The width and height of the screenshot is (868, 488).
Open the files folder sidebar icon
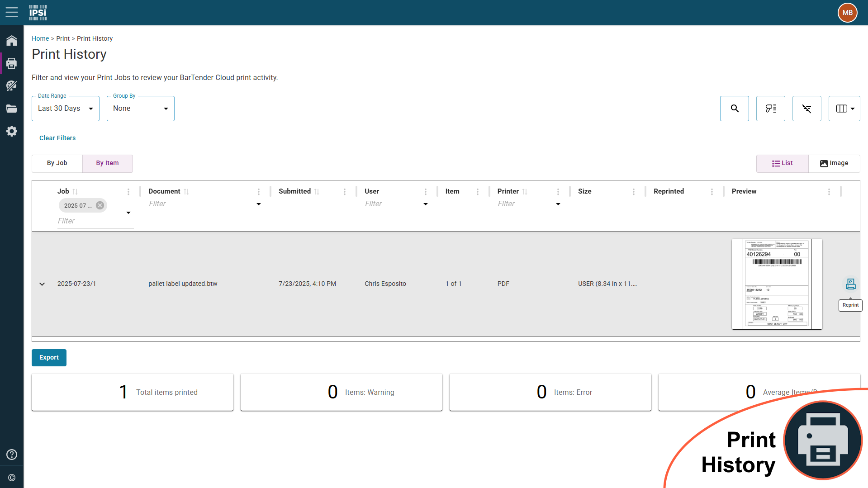(12, 109)
